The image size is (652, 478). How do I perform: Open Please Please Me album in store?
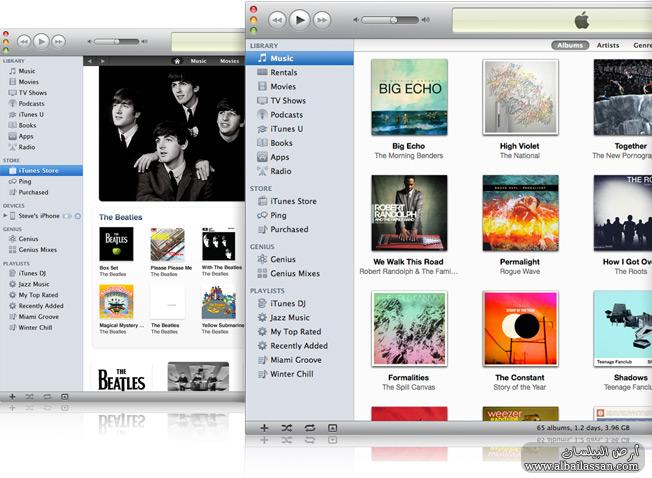click(x=168, y=244)
